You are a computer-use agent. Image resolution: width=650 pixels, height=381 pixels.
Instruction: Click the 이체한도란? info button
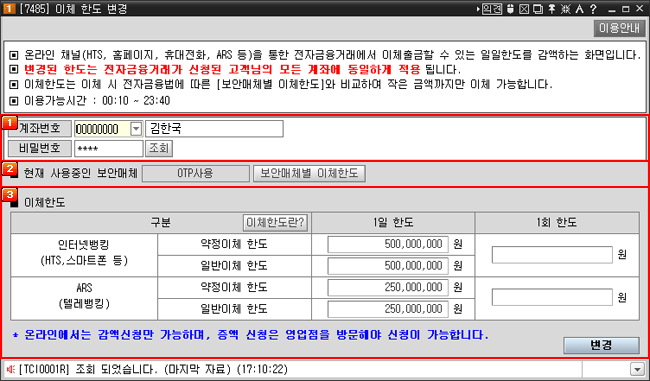(275, 223)
